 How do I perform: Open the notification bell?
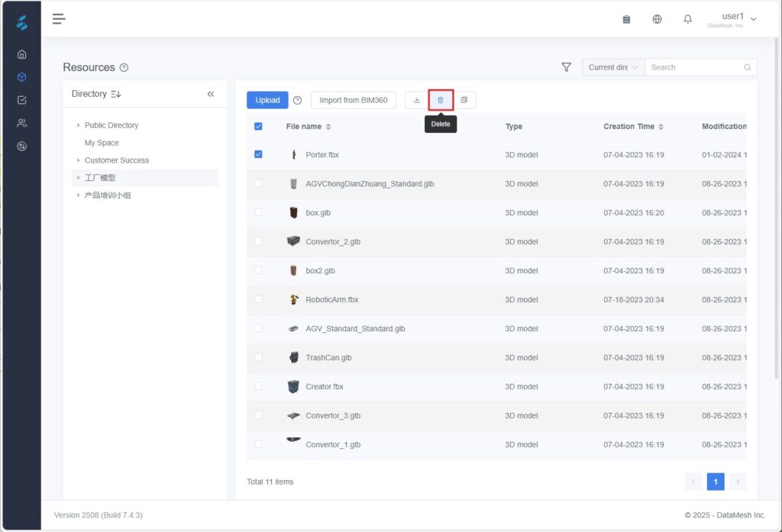point(688,19)
